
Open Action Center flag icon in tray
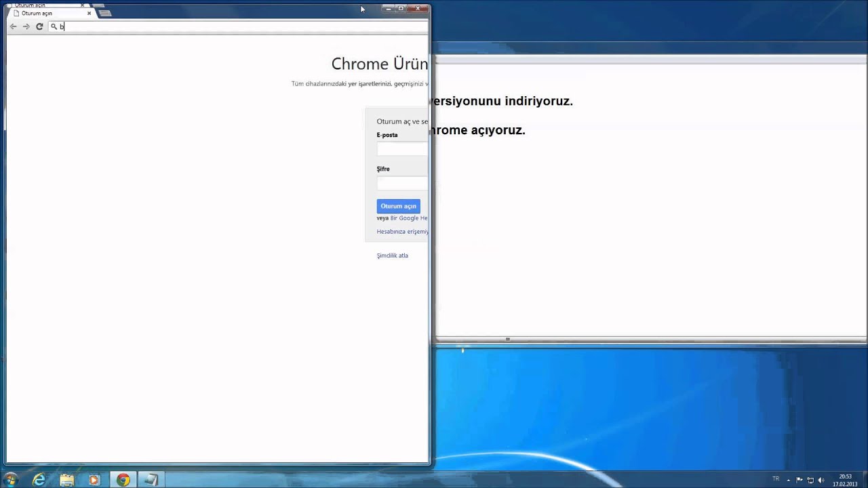click(x=800, y=480)
